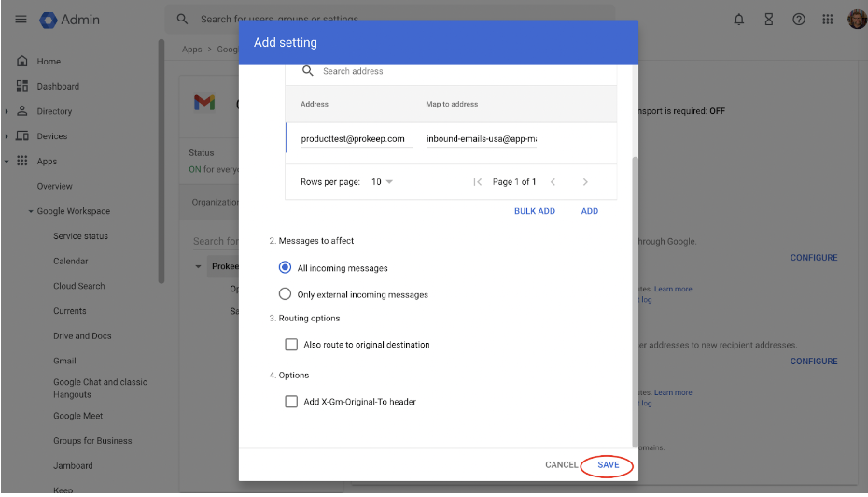Go to next page of addresses

point(585,182)
